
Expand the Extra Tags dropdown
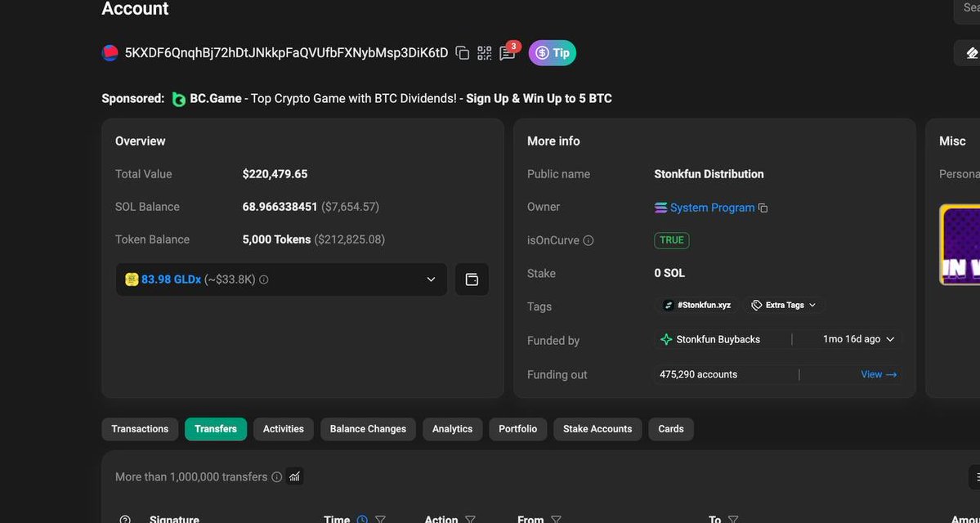click(x=783, y=305)
